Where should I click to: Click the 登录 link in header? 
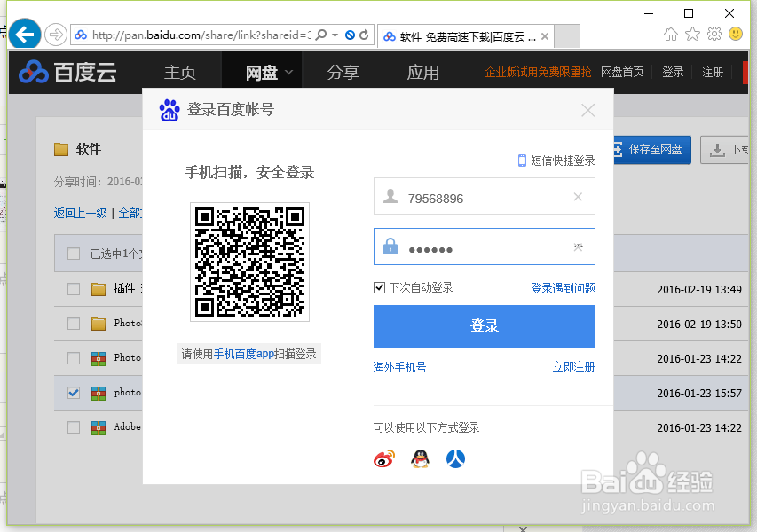(673, 73)
